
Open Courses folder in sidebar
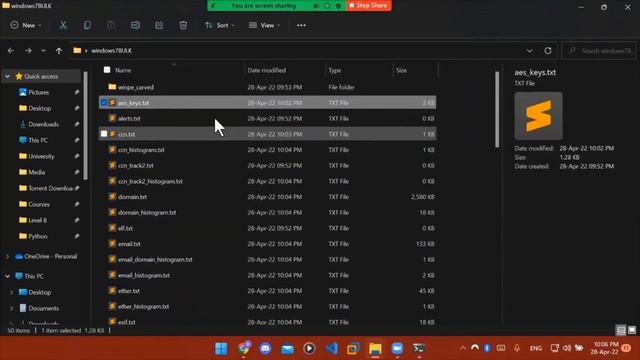(39, 204)
